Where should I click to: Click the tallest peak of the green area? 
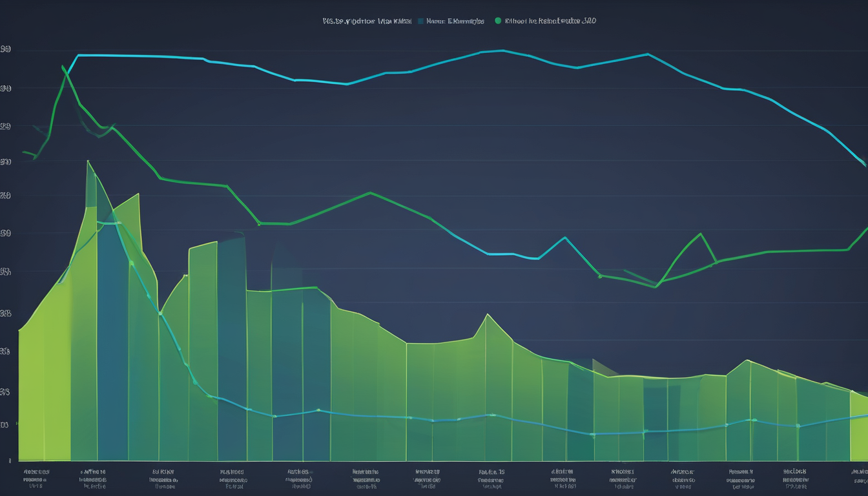(87, 161)
